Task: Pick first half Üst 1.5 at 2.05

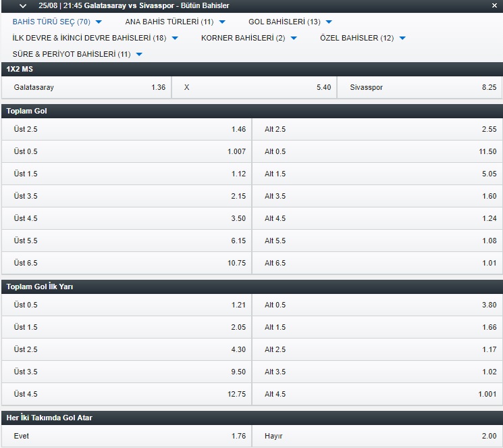Action: tap(127, 327)
